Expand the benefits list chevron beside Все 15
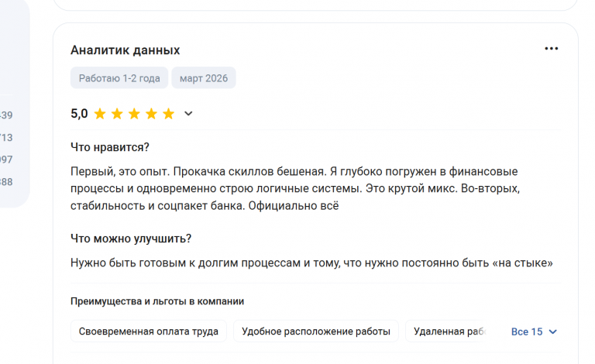 553,331
